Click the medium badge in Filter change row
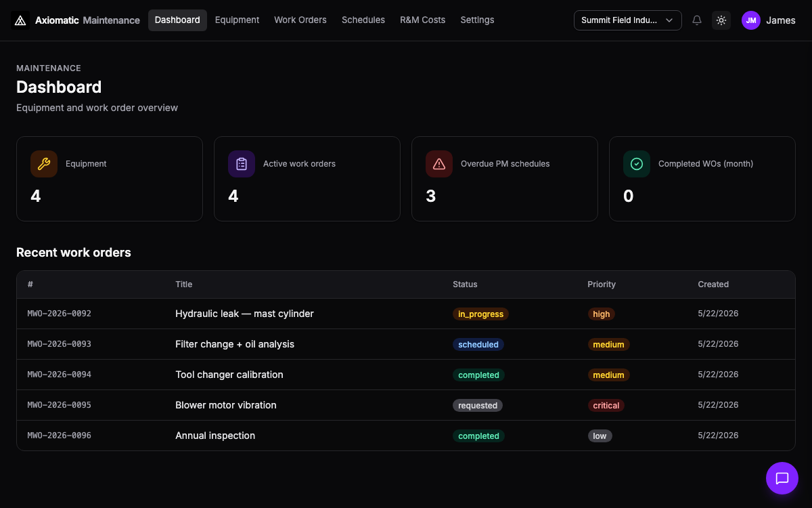Viewport: 812px width, 508px height. click(608, 345)
